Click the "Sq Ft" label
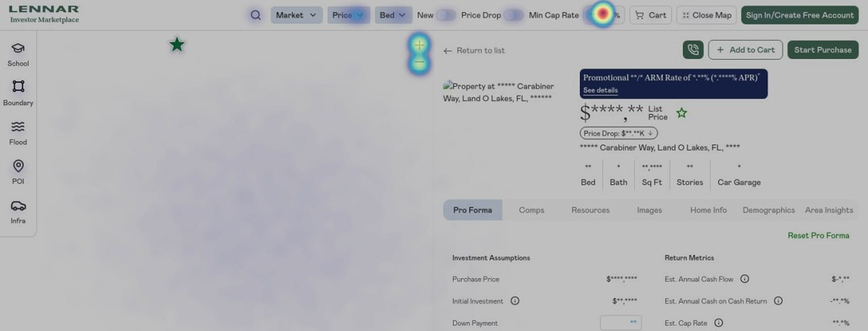Viewport: 868px width, 331px height. tap(652, 182)
